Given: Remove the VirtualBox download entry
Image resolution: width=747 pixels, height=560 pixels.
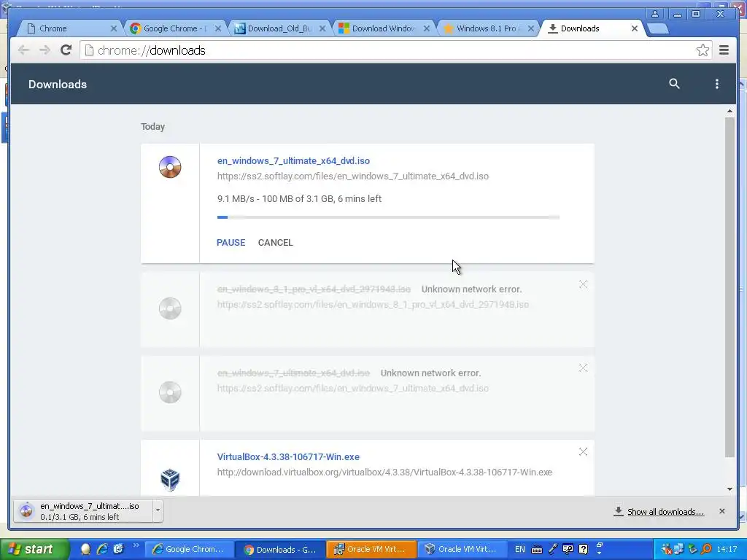Looking at the screenshot, I should point(583,452).
